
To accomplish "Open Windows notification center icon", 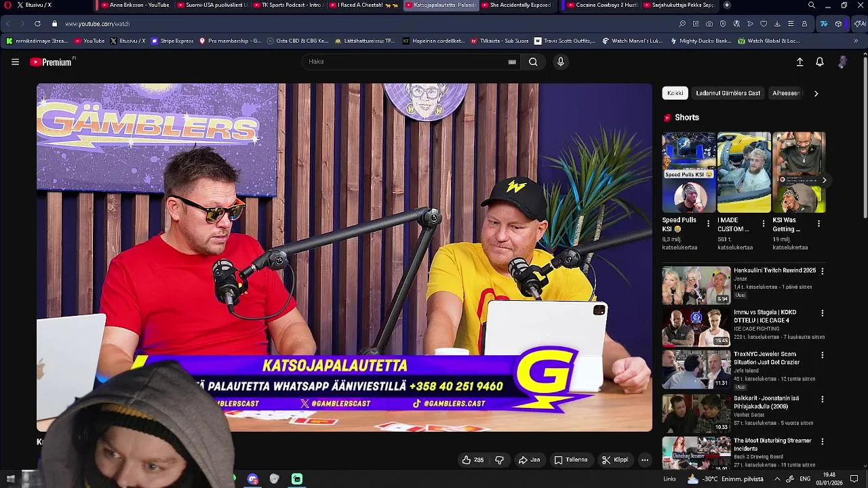I will [854, 479].
